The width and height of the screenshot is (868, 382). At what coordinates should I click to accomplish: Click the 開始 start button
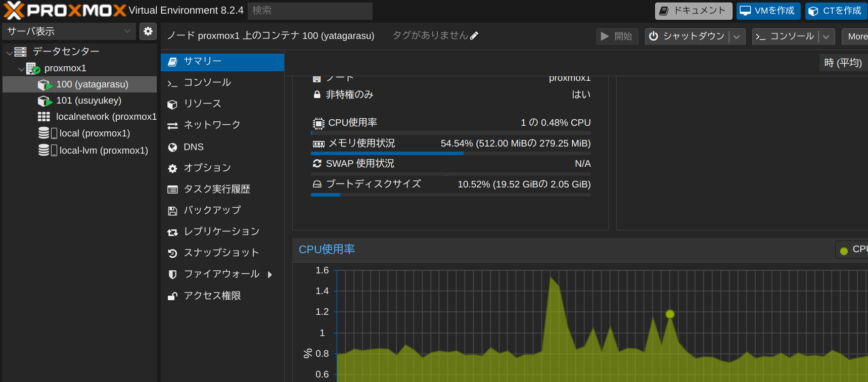click(x=617, y=36)
